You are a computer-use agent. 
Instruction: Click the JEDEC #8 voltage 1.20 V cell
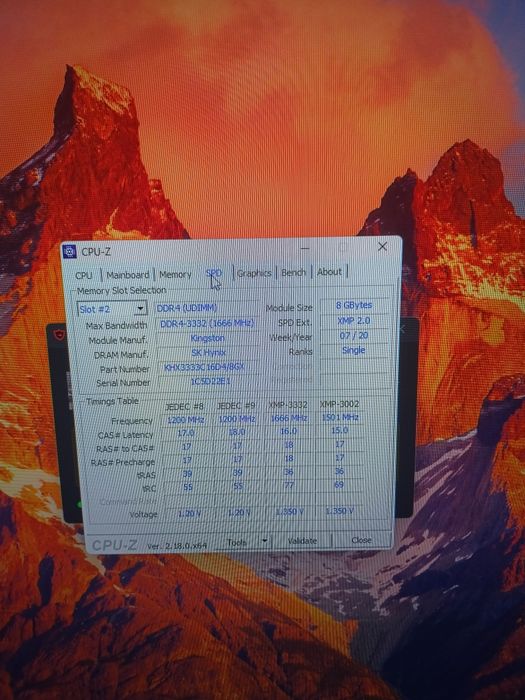(188, 514)
